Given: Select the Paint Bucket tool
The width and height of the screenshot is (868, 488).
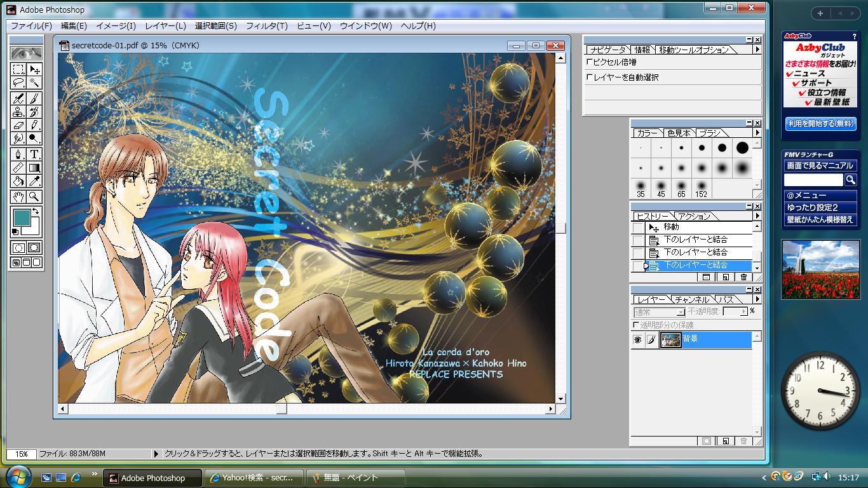Looking at the screenshot, I should coord(18,182).
